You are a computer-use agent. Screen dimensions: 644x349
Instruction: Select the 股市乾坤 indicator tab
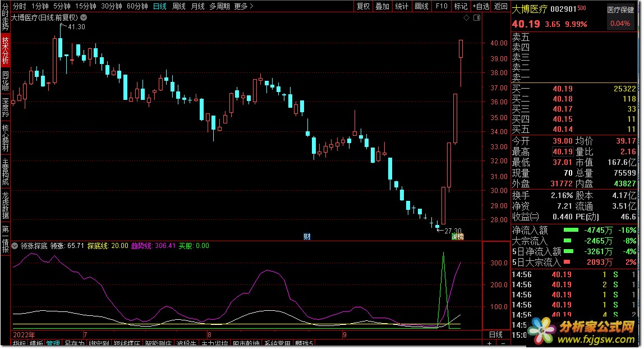click(246, 343)
